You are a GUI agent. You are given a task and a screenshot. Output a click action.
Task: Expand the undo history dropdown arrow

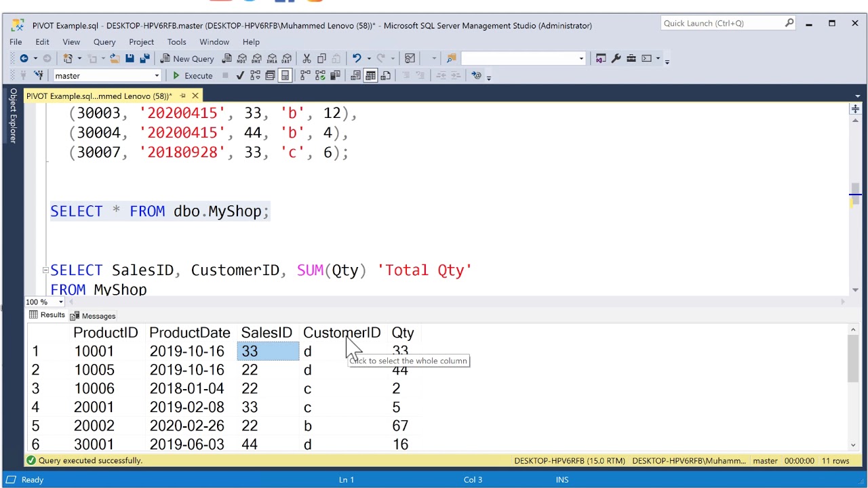point(369,58)
